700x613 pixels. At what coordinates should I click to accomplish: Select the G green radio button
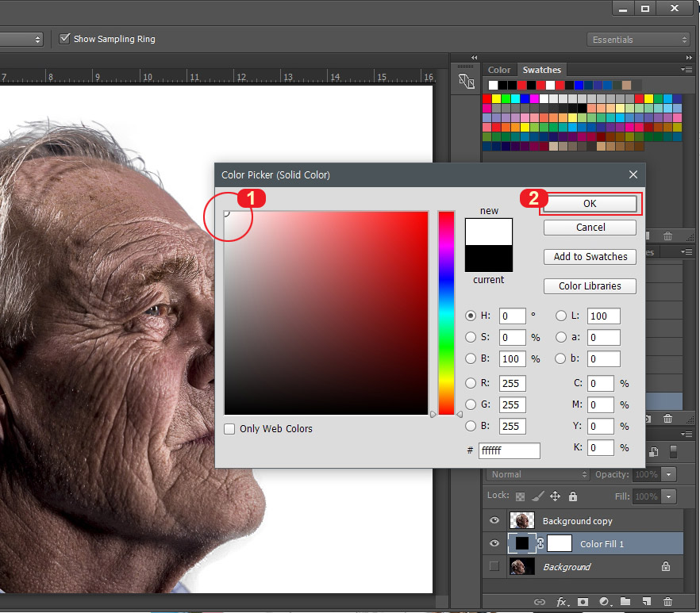[x=471, y=404]
